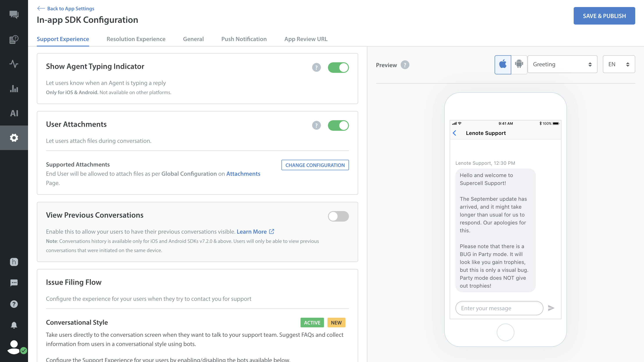644x362 pixels.
Task: Expand the EN language dropdown
Action: 619,64
